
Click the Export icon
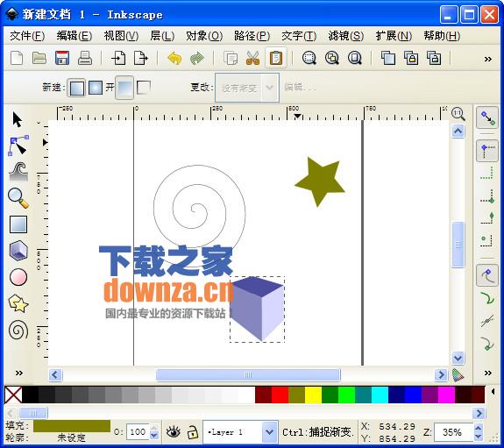(x=141, y=58)
